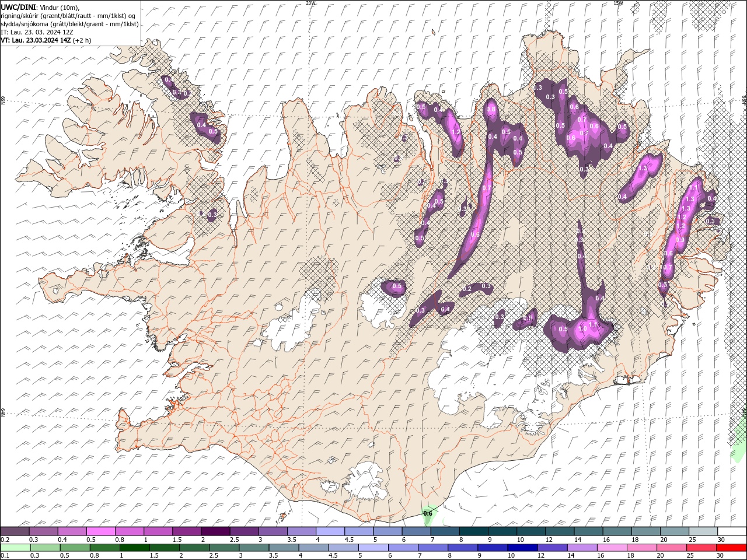Viewport: 747px width, 560px height.
Task: Click the upper-row legend swatch starting at 0.2
Action: coord(15,531)
